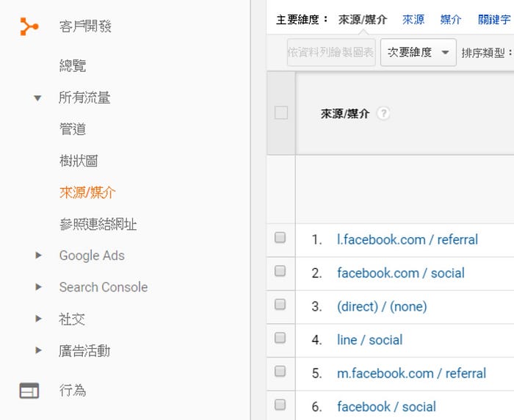
Task: Click the Search Console menu label
Action: pos(104,287)
